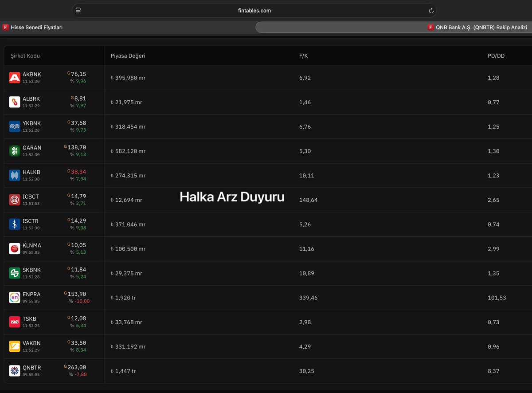Click the F/K value 1,46
This screenshot has width=532, height=393.
(305, 102)
